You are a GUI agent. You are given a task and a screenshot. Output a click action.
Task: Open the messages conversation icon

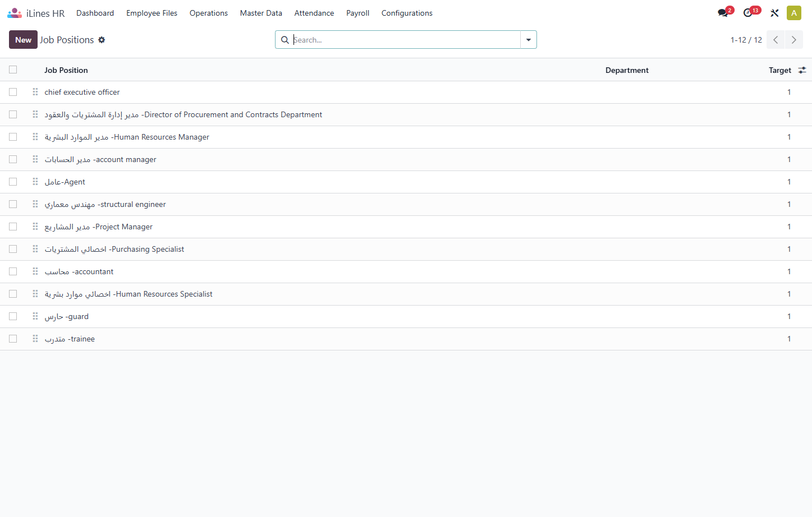[723, 13]
